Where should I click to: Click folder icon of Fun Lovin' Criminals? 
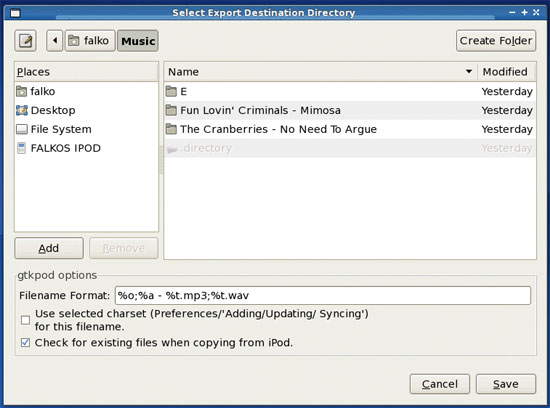[x=171, y=111]
